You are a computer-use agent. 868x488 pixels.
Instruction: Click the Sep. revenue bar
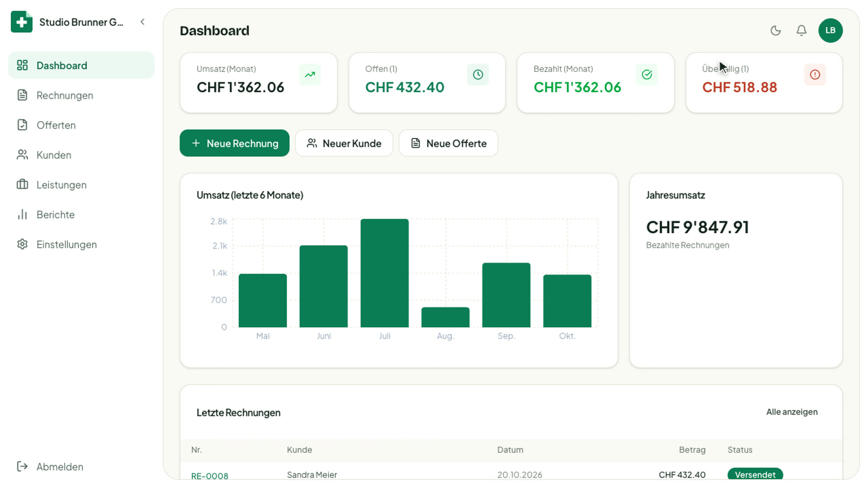pyautogui.click(x=506, y=295)
